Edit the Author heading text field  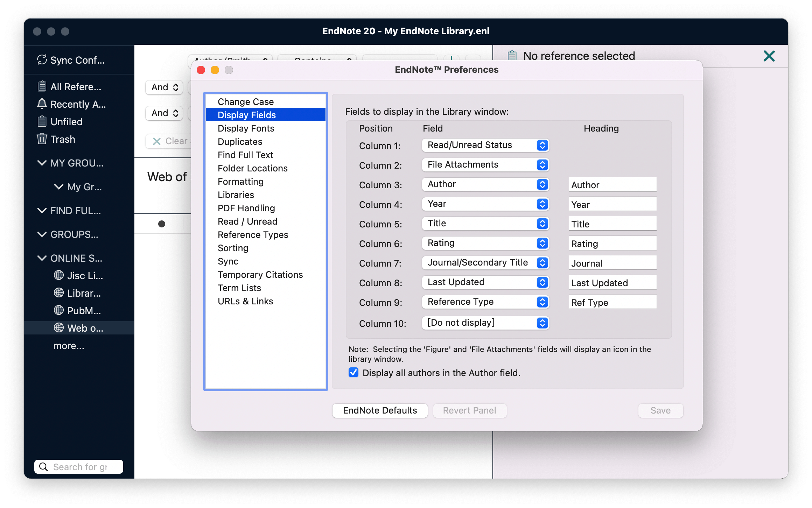coord(612,184)
